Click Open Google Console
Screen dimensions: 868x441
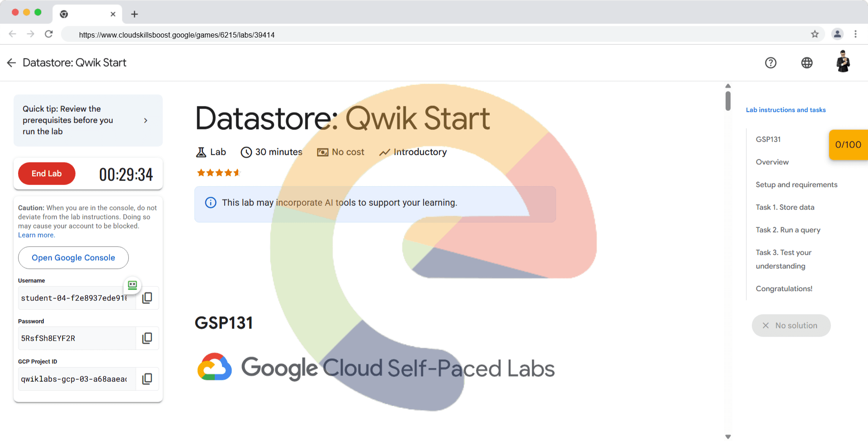73,258
